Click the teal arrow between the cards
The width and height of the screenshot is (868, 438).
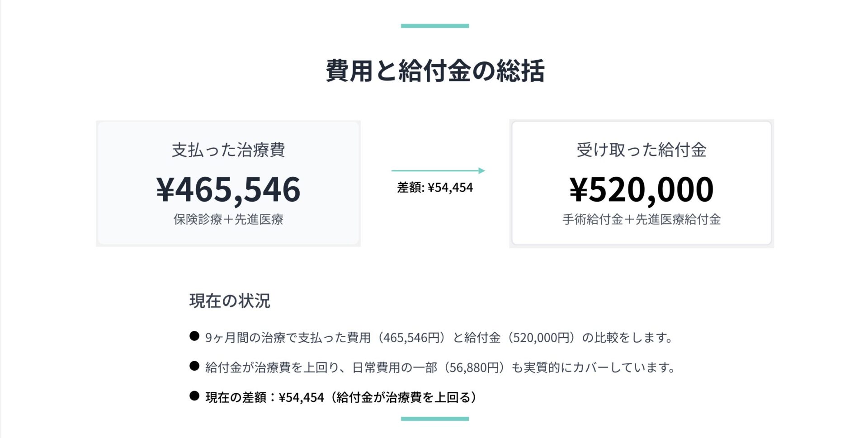pyautogui.click(x=438, y=171)
